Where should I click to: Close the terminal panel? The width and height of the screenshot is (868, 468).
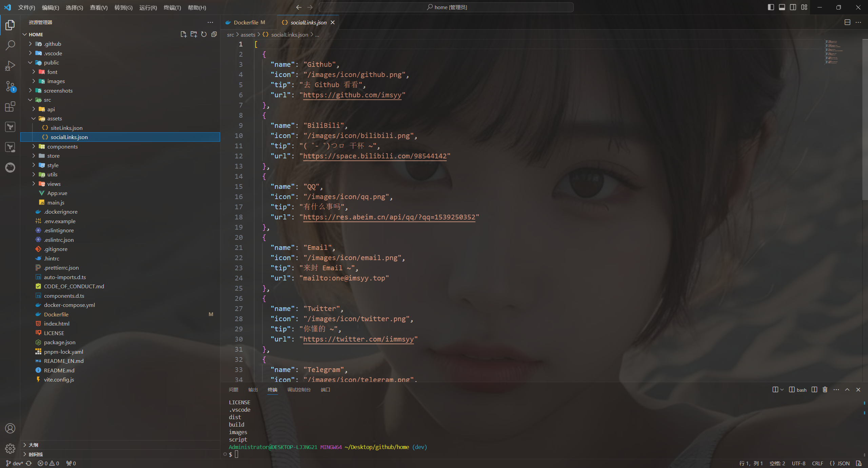tap(858, 390)
